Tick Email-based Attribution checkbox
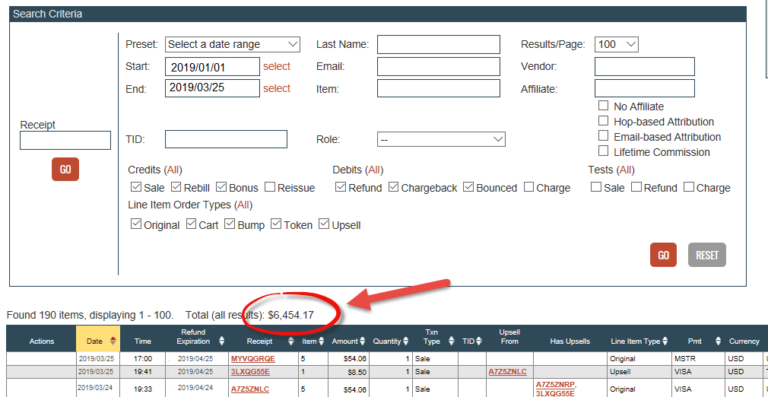The image size is (768, 397). [603, 136]
